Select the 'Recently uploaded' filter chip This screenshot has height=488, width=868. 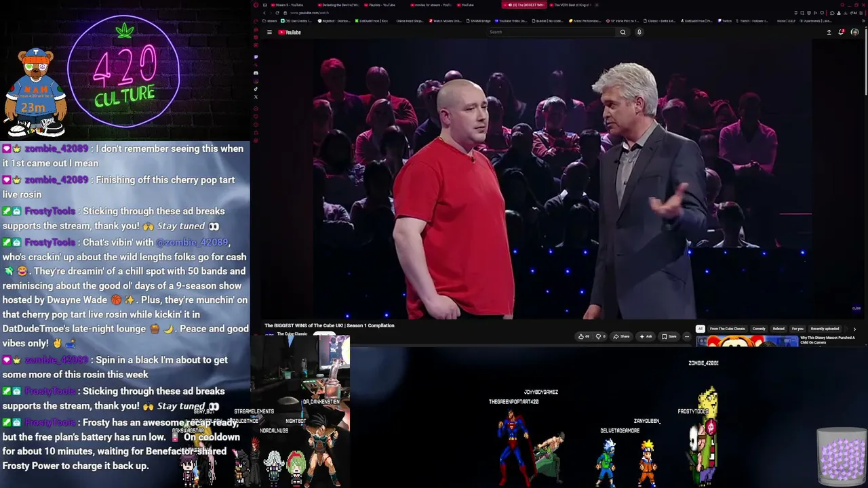(825, 329)
